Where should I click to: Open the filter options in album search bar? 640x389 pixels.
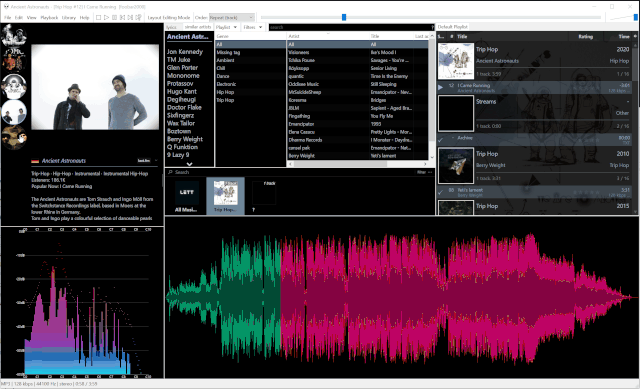424,172
